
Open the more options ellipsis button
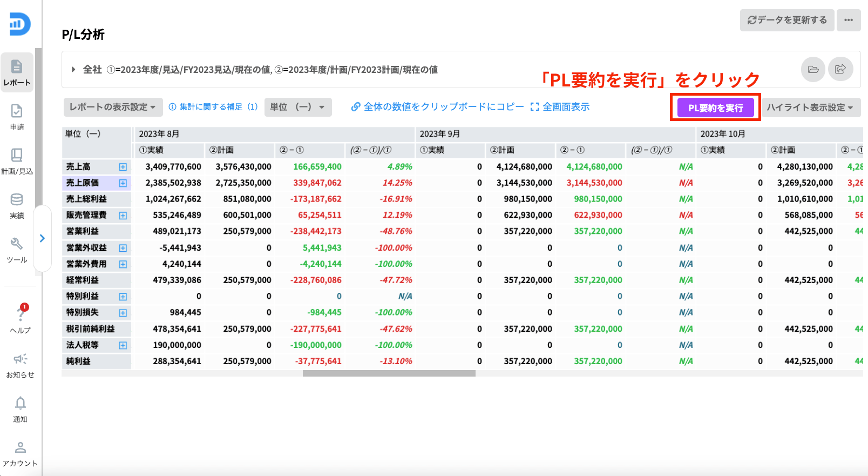(x=849, y=20)
